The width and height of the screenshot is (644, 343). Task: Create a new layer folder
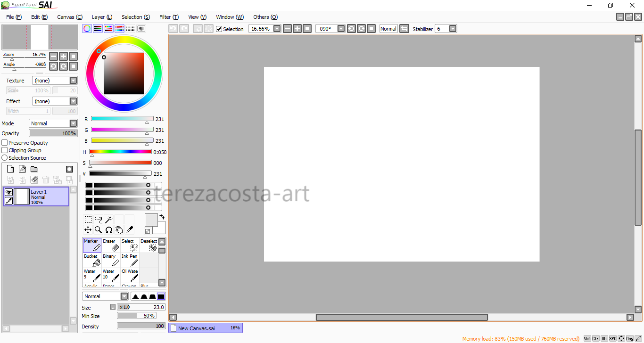click(x=34, y=169)
